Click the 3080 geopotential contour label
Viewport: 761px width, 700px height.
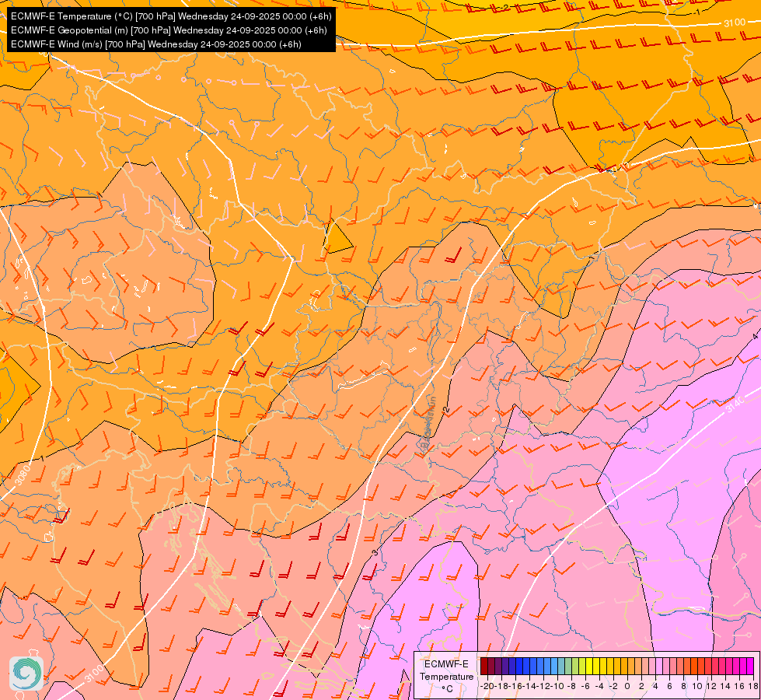[23, 474]
